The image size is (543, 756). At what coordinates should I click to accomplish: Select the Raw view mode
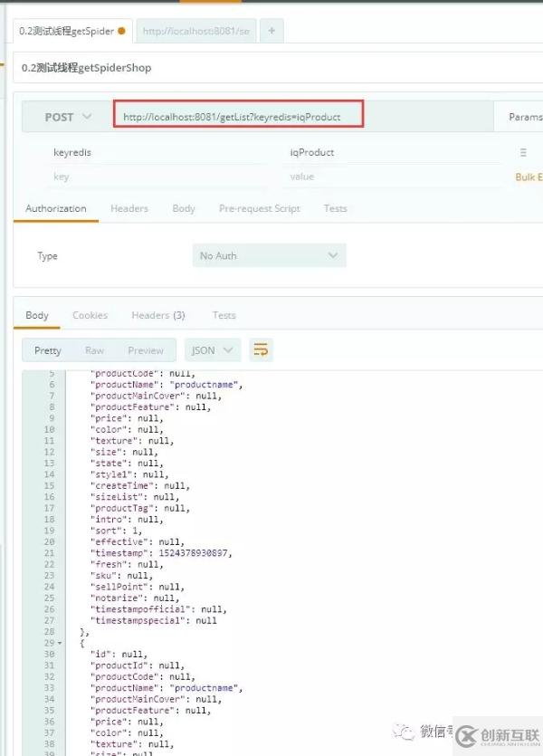click(x=94, y=350)
